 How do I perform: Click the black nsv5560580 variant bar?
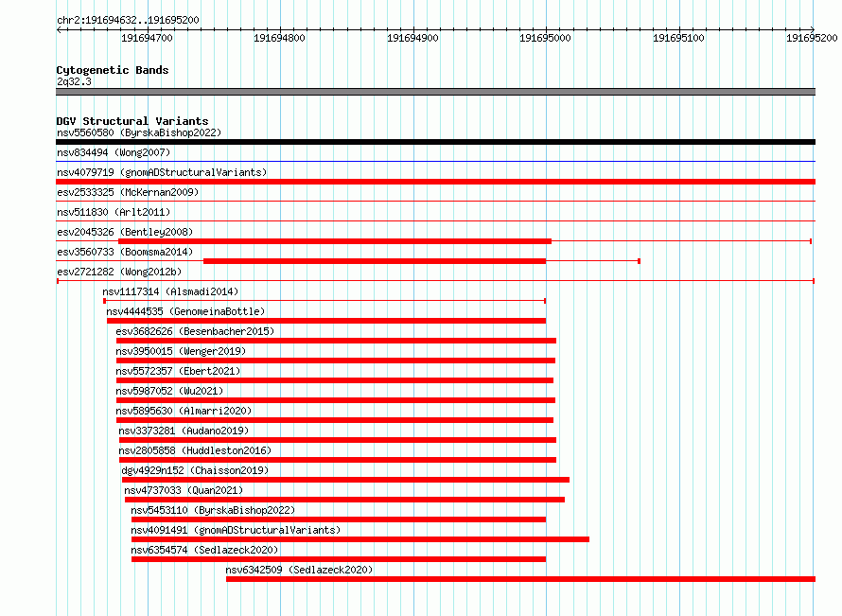435,142
